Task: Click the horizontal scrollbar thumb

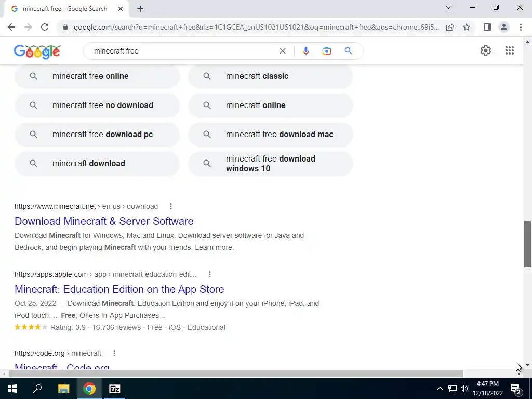Action: pos(236,374)
